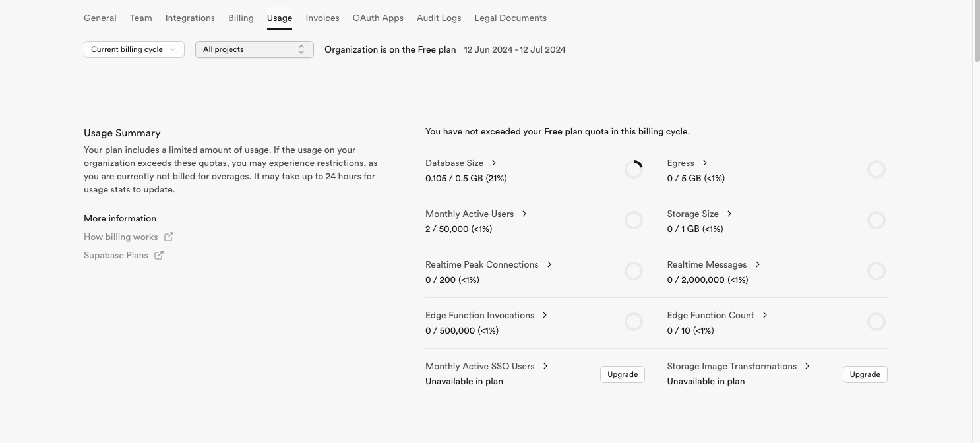Open the How billing works link
Image resolution: width=980 pixels, height=443 pixels.
(121, 237)
